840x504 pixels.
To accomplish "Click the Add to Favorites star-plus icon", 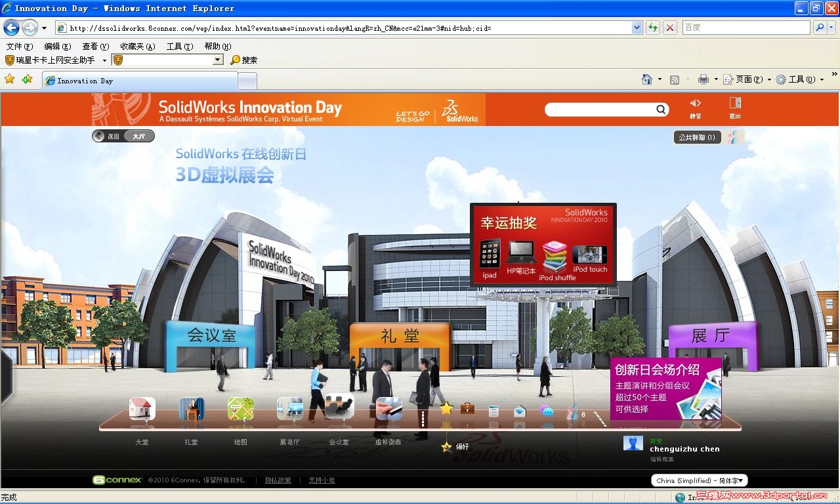I will [27, 79].
